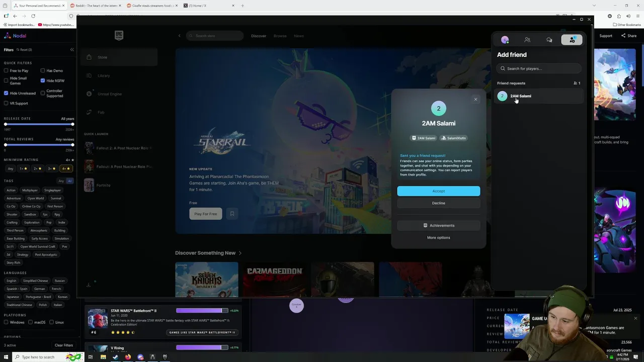Launch Fortnite from Quick Launch list
The width and height of the screenshot is (644, 362).
pyautogui.click(x=119, y=185)
